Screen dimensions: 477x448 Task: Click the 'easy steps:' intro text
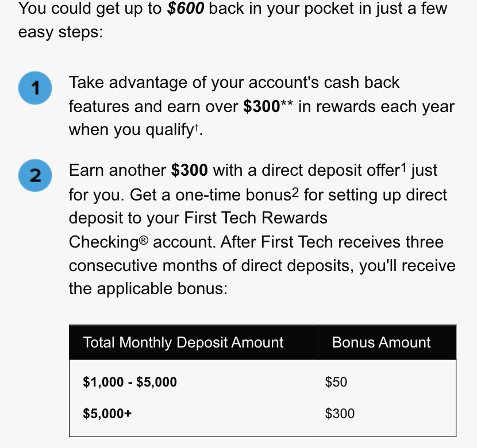coord(60,32)
